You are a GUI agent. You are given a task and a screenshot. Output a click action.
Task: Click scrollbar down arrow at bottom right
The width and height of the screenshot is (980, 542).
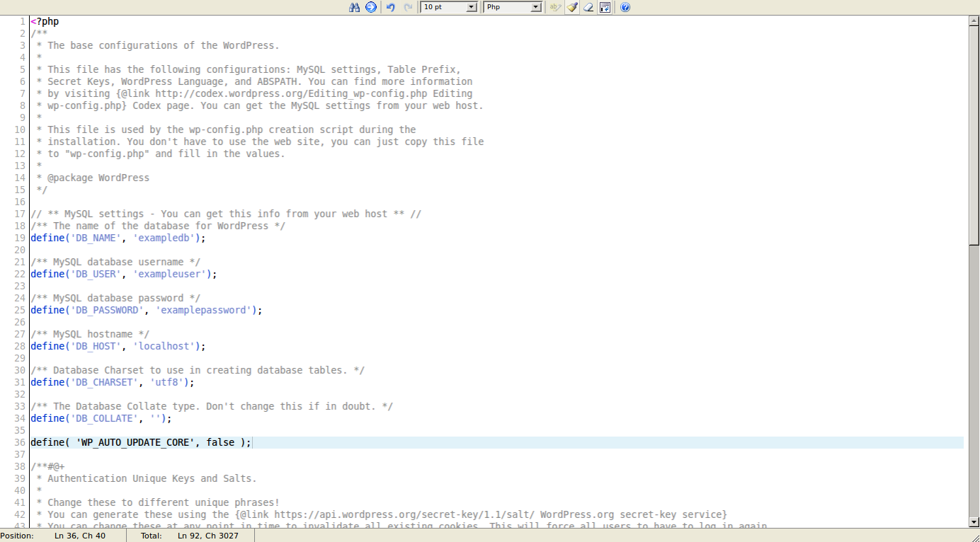974,521
